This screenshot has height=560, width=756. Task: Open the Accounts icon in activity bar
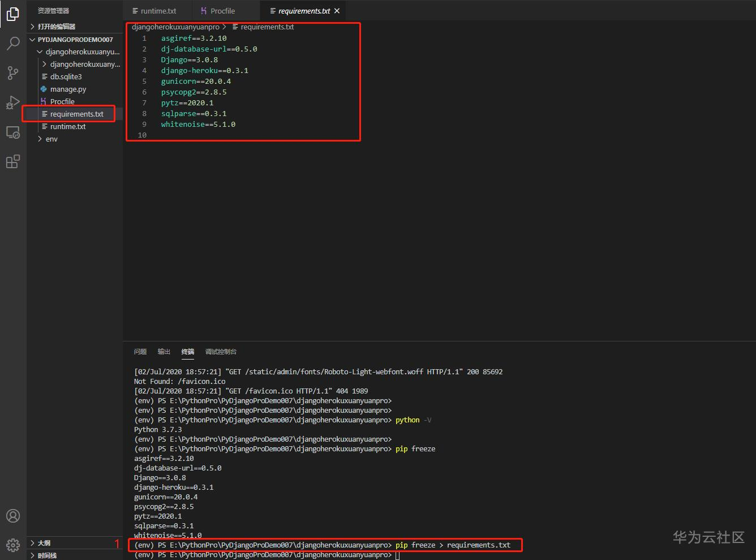coord(13,516)
